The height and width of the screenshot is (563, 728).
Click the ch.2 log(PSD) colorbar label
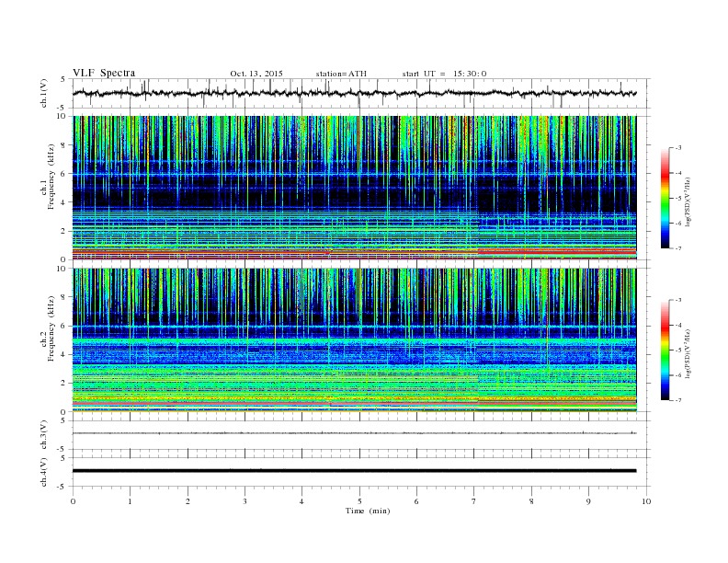(x=688, y=353)
